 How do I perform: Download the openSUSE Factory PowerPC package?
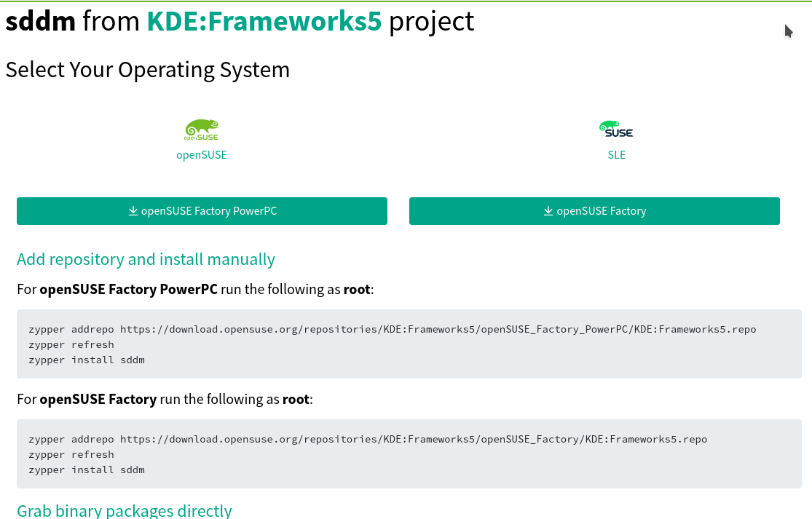point(202,210)
